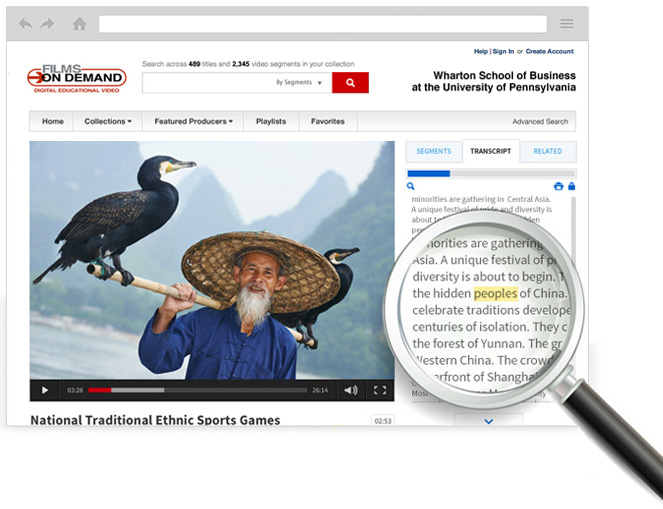Click the red search magnifier button

pos(350,83)
